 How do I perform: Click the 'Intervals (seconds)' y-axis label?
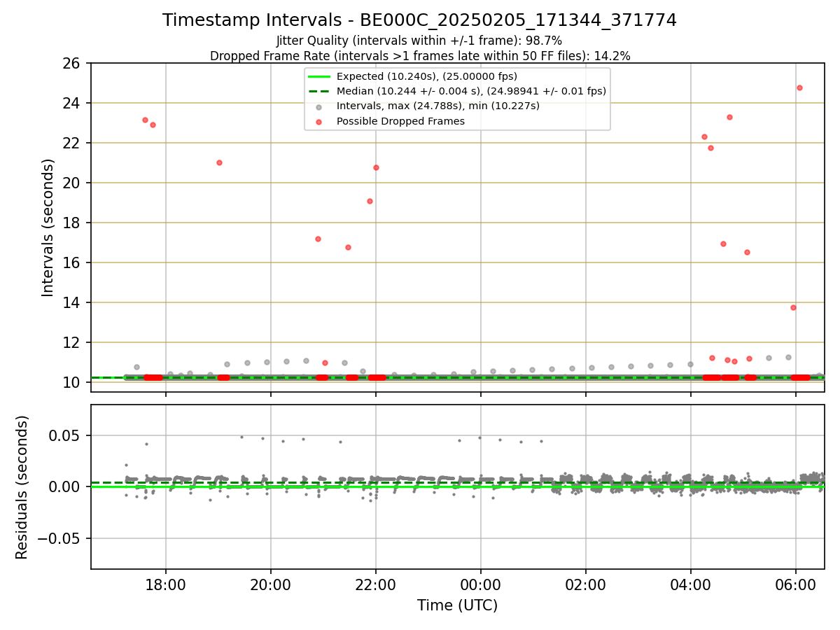[48, 227]
